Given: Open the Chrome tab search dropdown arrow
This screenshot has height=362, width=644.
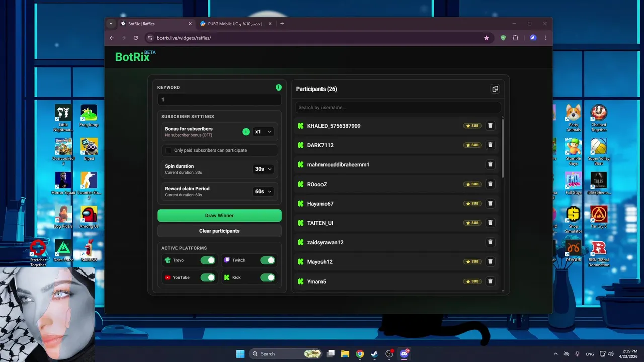Looking at the screenshot, I should pos(111,24).
